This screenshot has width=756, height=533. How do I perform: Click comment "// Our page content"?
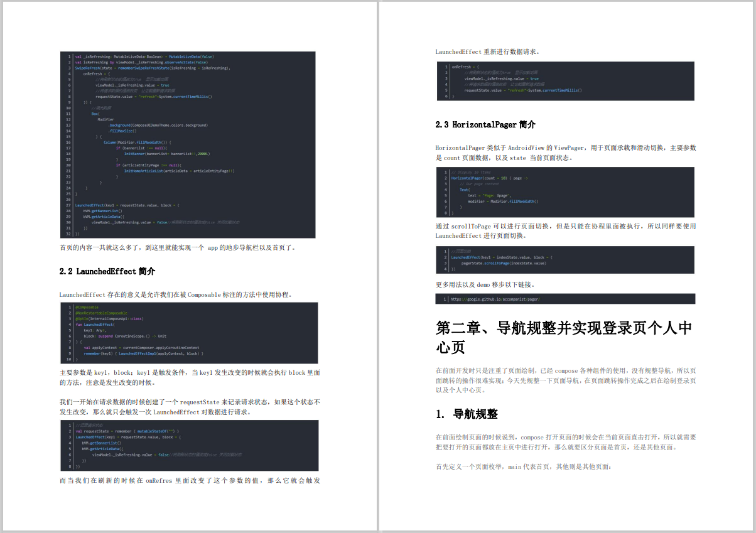point(479,183)
